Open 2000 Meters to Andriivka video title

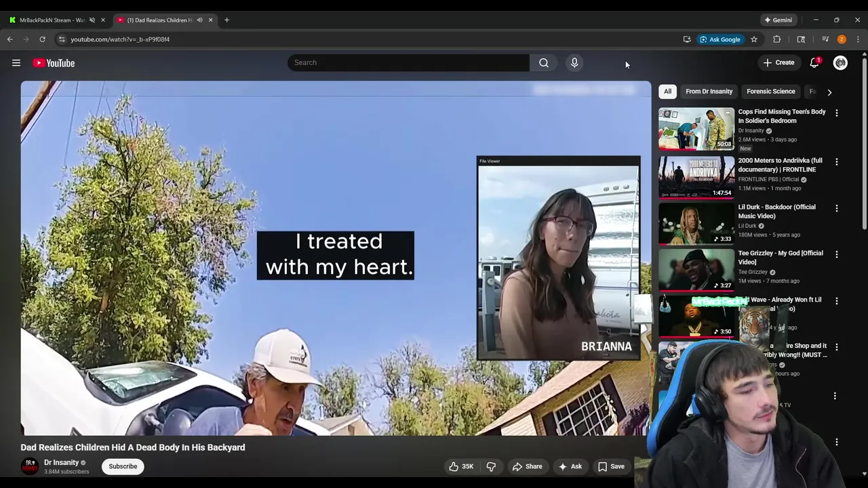tap(780, 165)
